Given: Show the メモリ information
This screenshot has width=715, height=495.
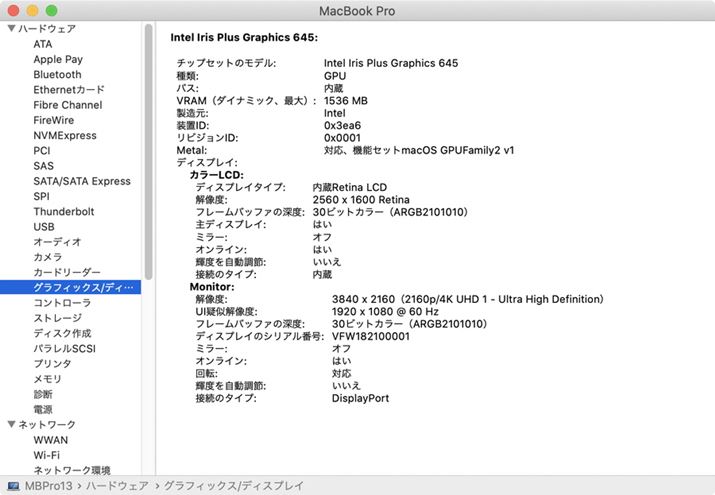Looking at the screenshot, I should click(47, 379).
